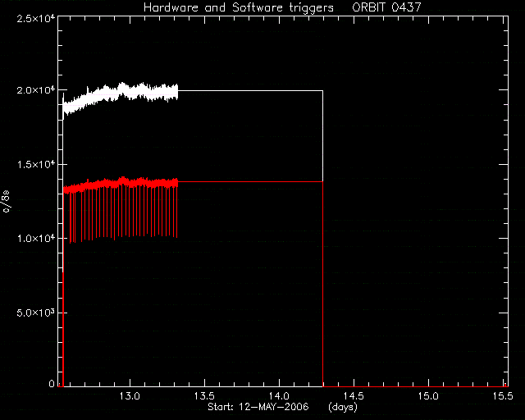525x420 pixels.
Task: Click the 13.5 x-axis tick label
Action: coord(204,396)
